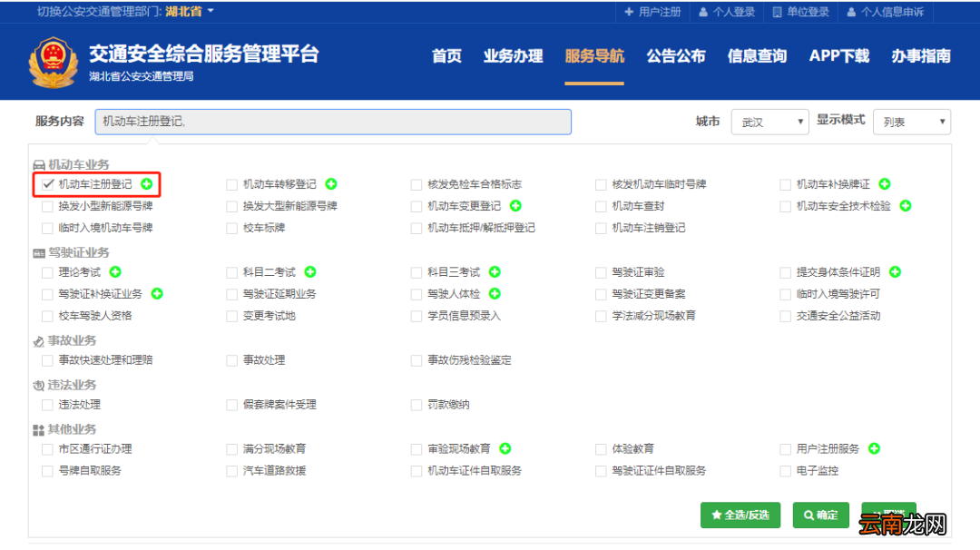The image size is (980, 550).
Task: Uncheck the 机动车注册登记 checkbox
Action: click(x=45, y=184)
